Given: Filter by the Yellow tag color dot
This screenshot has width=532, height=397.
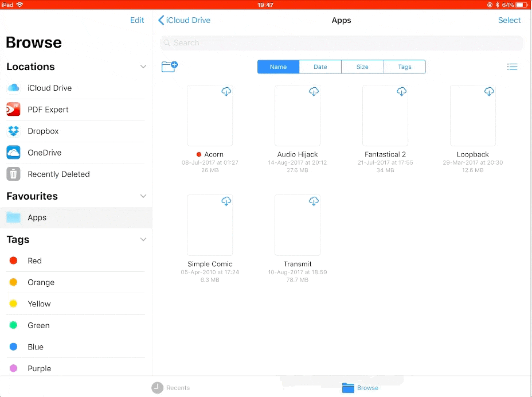Looking at the screenshot, I should tap(14, 303).
